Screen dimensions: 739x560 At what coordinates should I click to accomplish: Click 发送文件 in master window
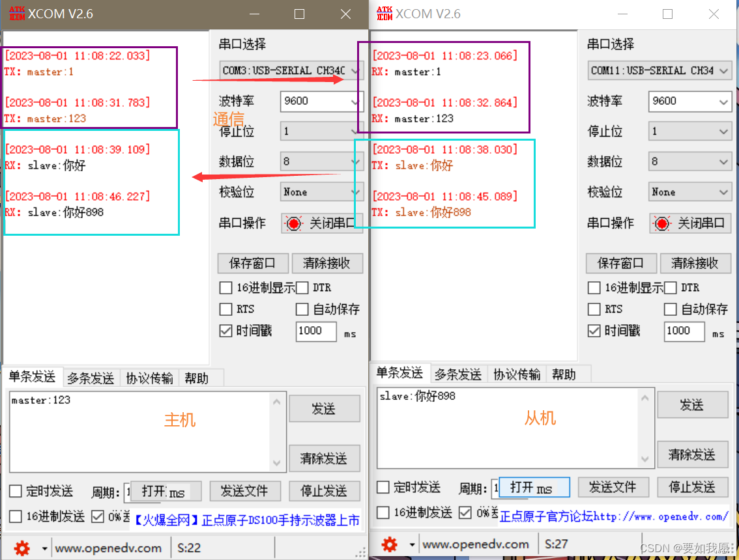[x=244, y=491]
